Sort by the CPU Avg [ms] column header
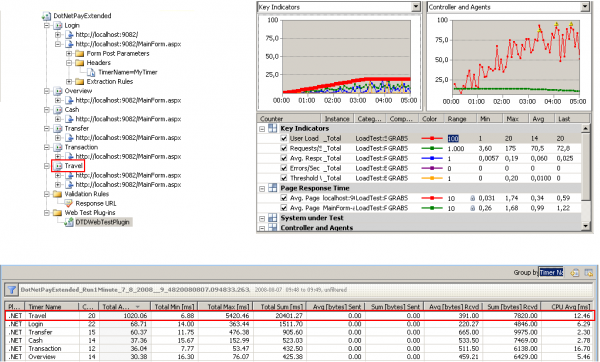Viewport: 600px width, 362px height. coord(567,307)
